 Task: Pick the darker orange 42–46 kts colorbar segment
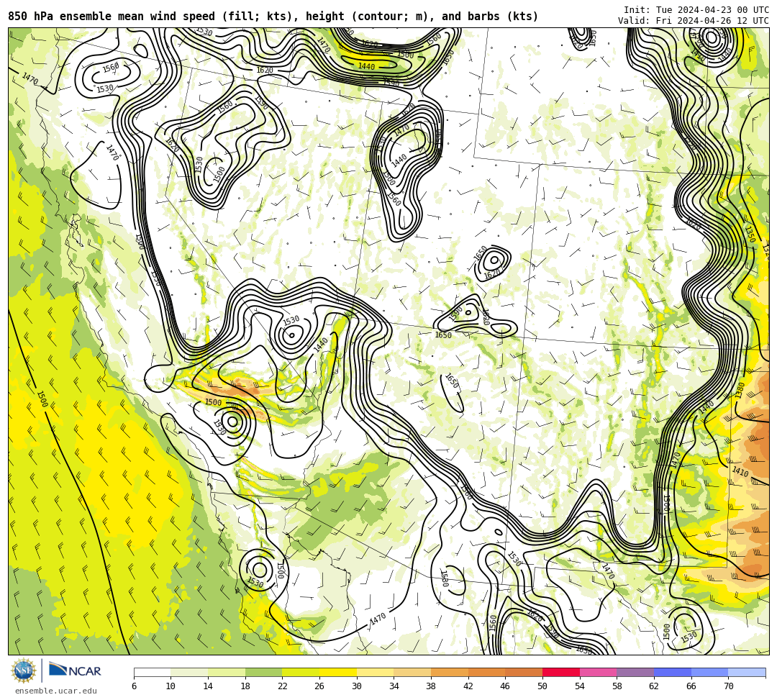[x=486, y=672]
